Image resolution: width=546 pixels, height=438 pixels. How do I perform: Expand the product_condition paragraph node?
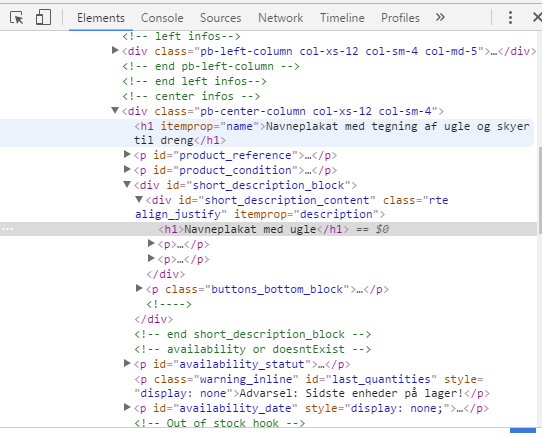tap(127, 169)
